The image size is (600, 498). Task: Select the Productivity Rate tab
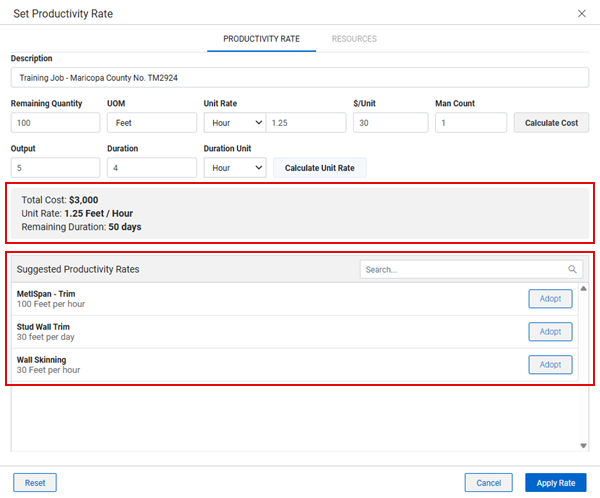pyautogui.click(x=261, y=39)
